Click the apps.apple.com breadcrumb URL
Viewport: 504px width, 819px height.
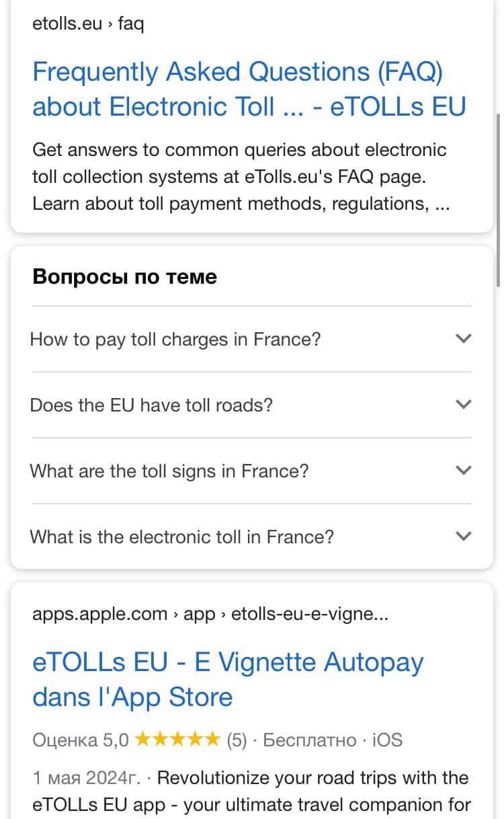click(x=210, y=614)
